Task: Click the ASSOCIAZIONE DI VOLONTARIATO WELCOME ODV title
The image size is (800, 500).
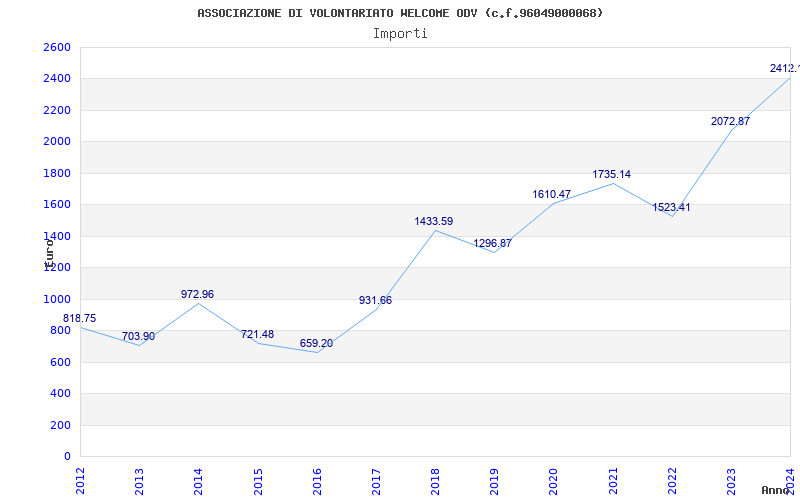Action: pyautogui.click(x=400, y=13)
